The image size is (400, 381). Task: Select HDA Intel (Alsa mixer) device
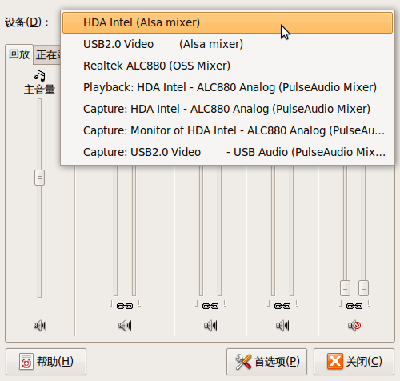pyautogui.click(x=227, y=23)
